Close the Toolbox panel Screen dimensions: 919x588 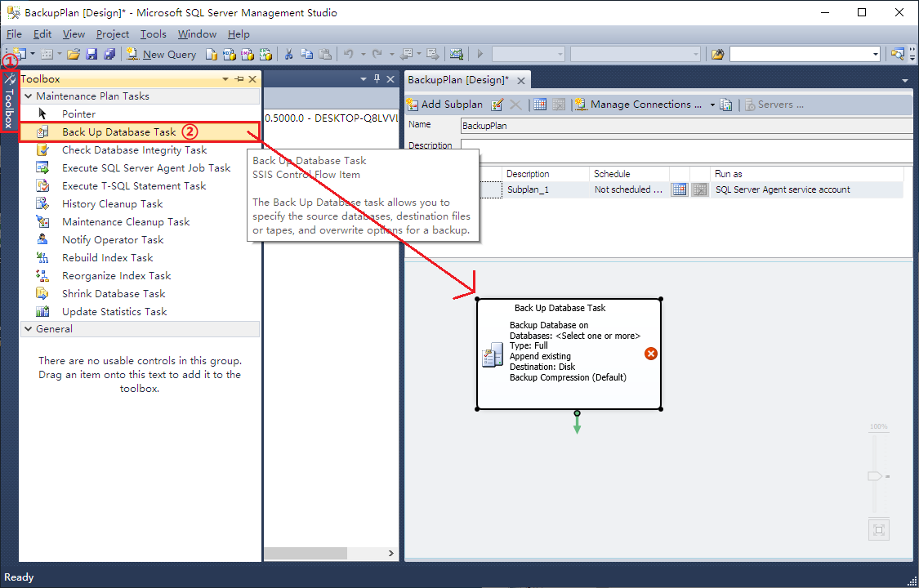(x=252, y=79)
